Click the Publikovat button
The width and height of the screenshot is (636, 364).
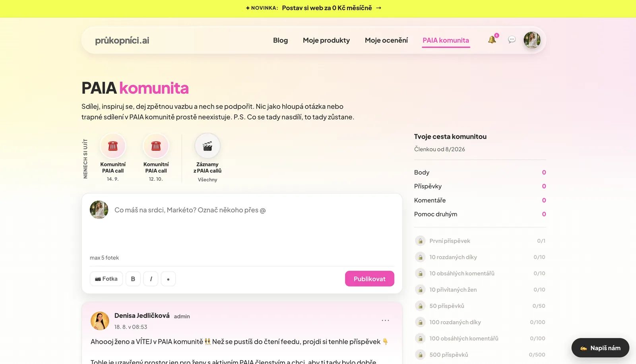pos(370,279)
